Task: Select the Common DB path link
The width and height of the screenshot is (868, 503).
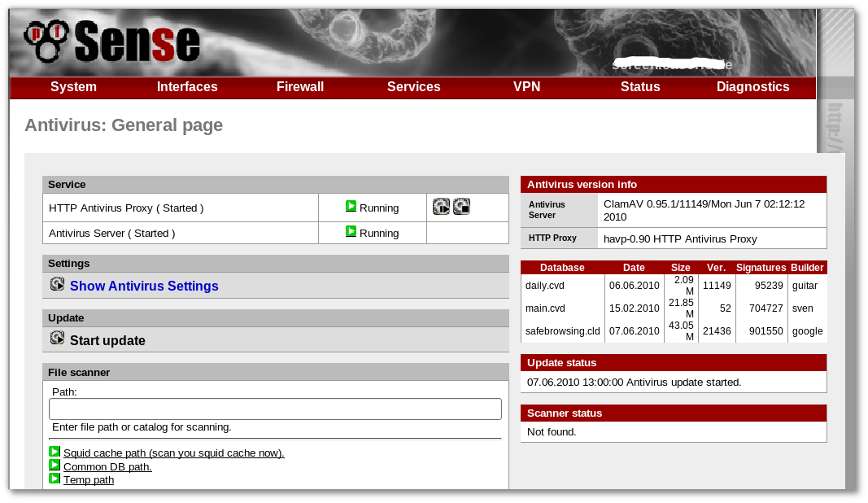Action: (107, 467)
